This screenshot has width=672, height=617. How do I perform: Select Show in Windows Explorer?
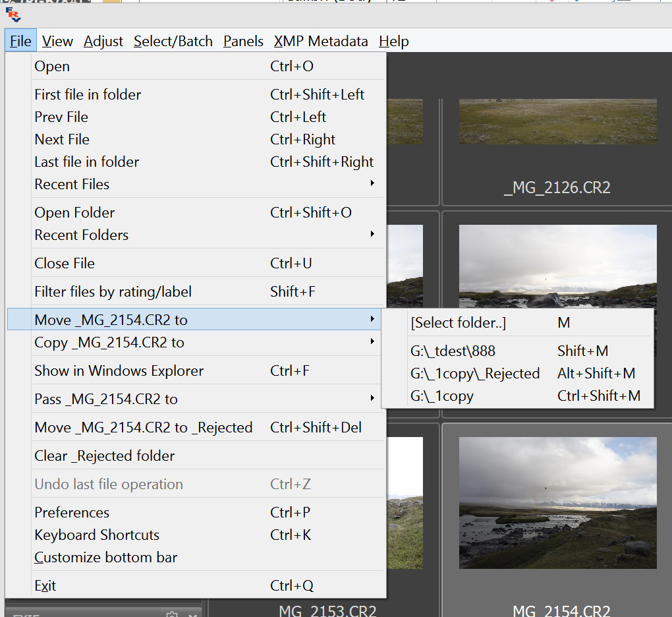coord(119,371)
